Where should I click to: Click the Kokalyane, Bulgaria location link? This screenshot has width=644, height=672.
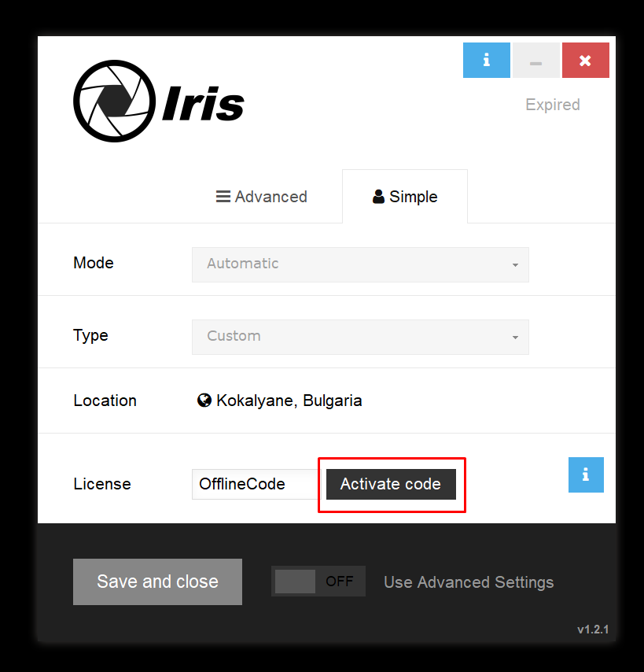pos(289,401)
